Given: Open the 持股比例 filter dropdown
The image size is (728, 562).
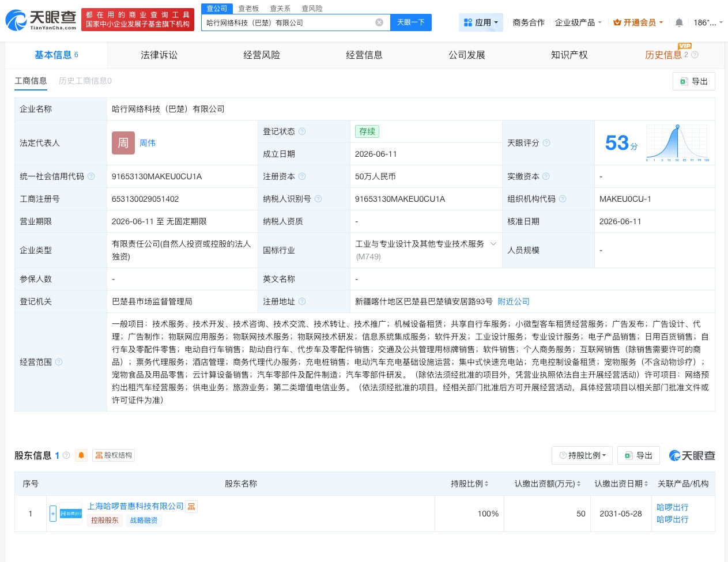Looking at the screenshot, I should (582, 455).
